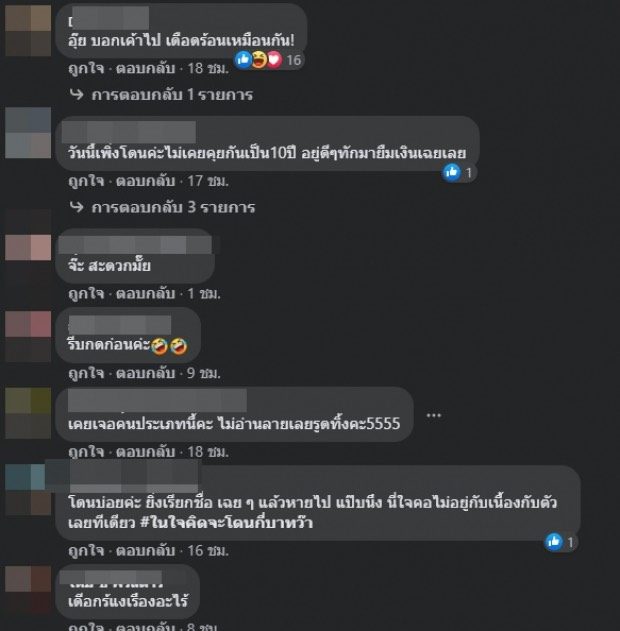
Task: Open the avatar beside รีบกดก่อนค่ะ comment
Action: (28, 336)
